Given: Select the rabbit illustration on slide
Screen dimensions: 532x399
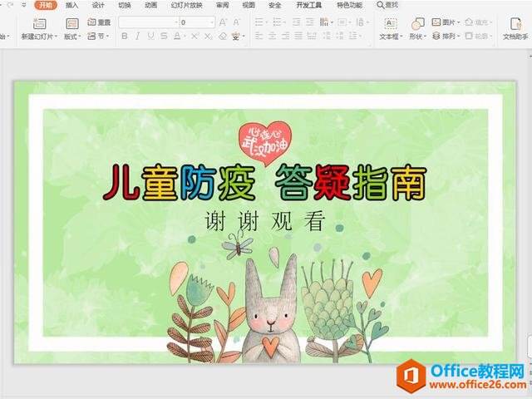Looking at the screenshot, I should click(271, 310).
